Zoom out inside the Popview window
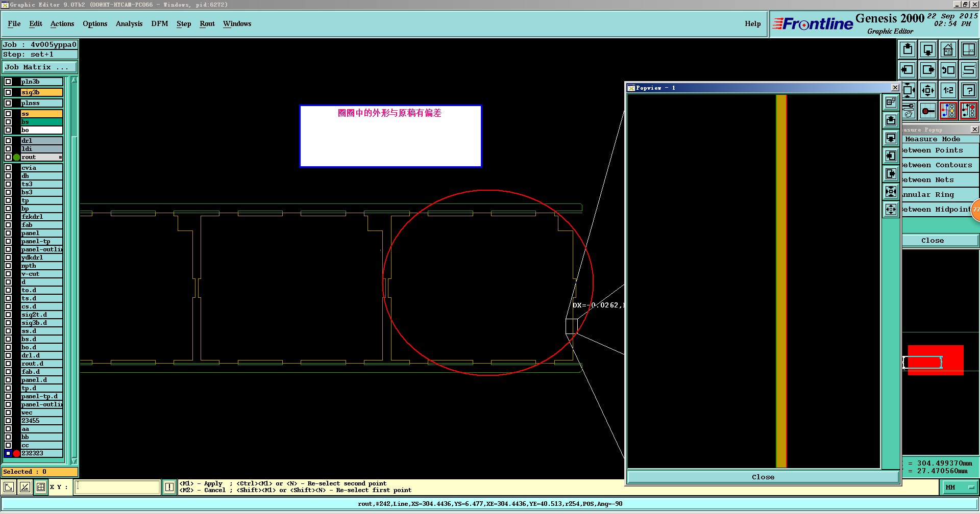This screenshot has width=980, height=514. pyautogui.click(x=891, y=209)
